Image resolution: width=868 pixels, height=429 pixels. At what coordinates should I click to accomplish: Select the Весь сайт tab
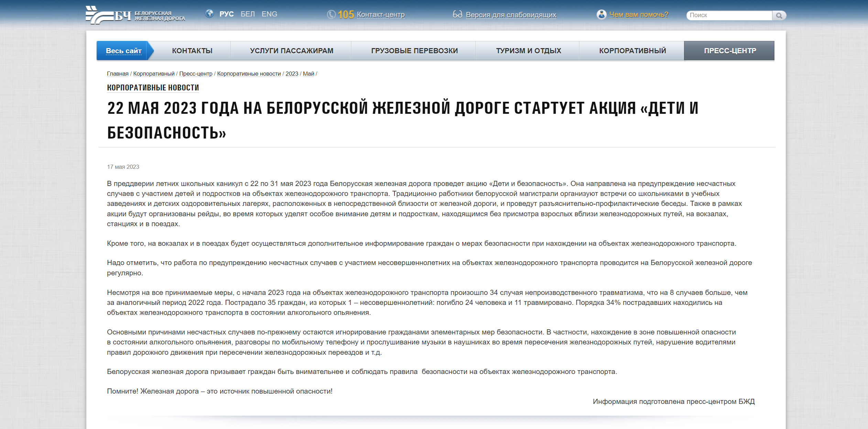pyautogui.click(x=124, y=50)
